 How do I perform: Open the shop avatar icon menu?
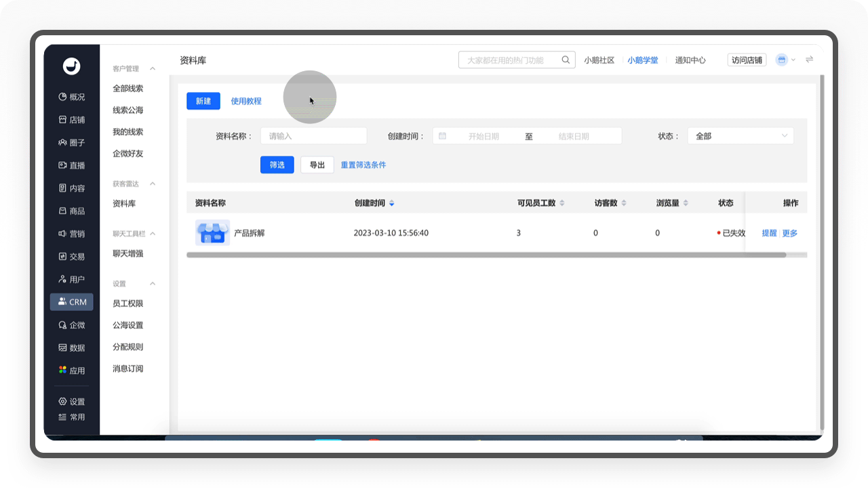click(x=781, y=60)
